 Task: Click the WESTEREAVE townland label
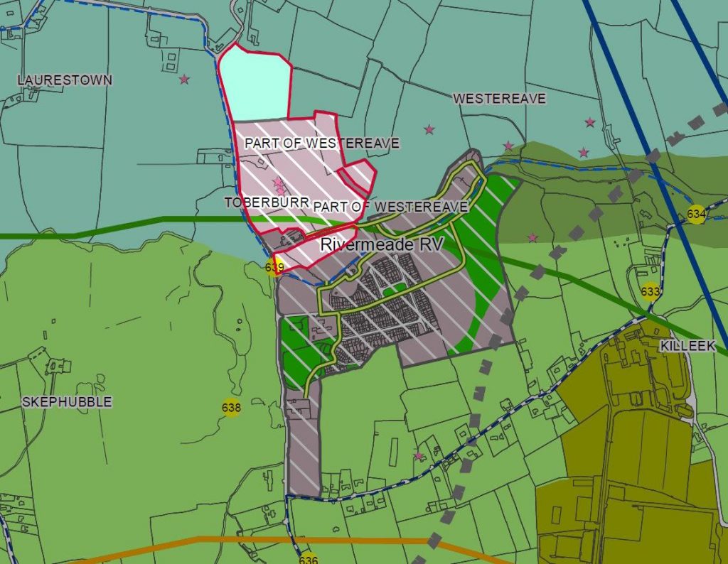tap(499, 98)
